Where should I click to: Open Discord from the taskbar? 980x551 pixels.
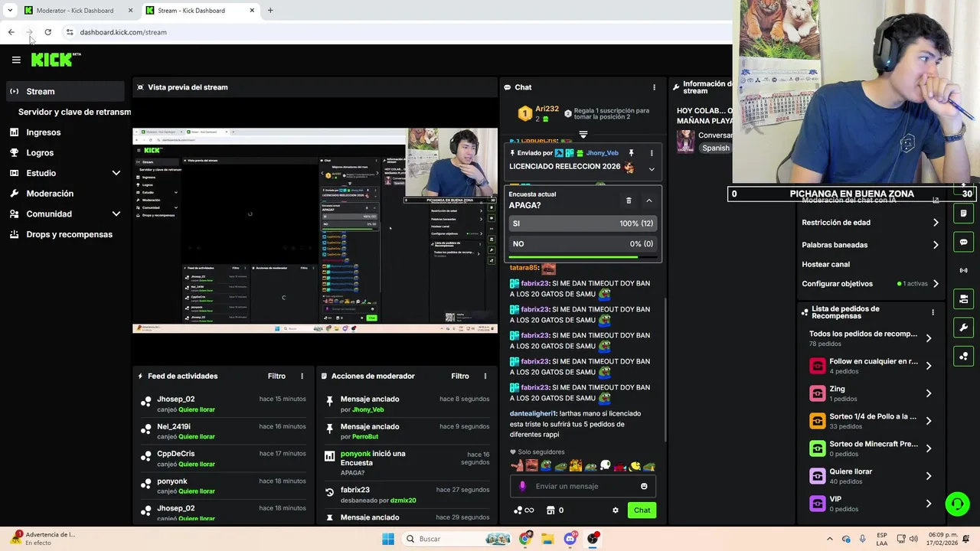[570, 539]
